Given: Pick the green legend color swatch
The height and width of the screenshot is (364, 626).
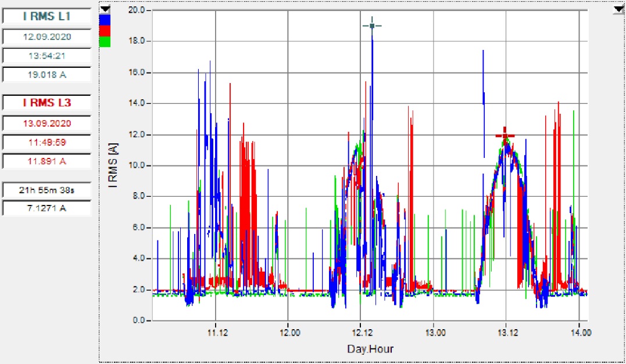Looking at the screenshot, I should [105, 42].
